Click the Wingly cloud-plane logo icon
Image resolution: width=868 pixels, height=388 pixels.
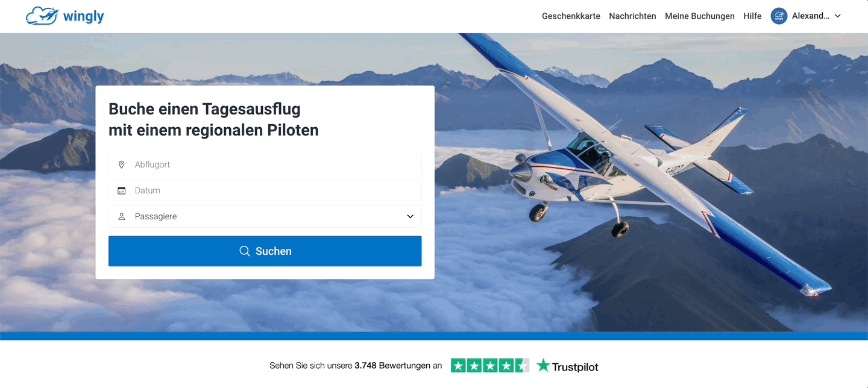point(42,16)
